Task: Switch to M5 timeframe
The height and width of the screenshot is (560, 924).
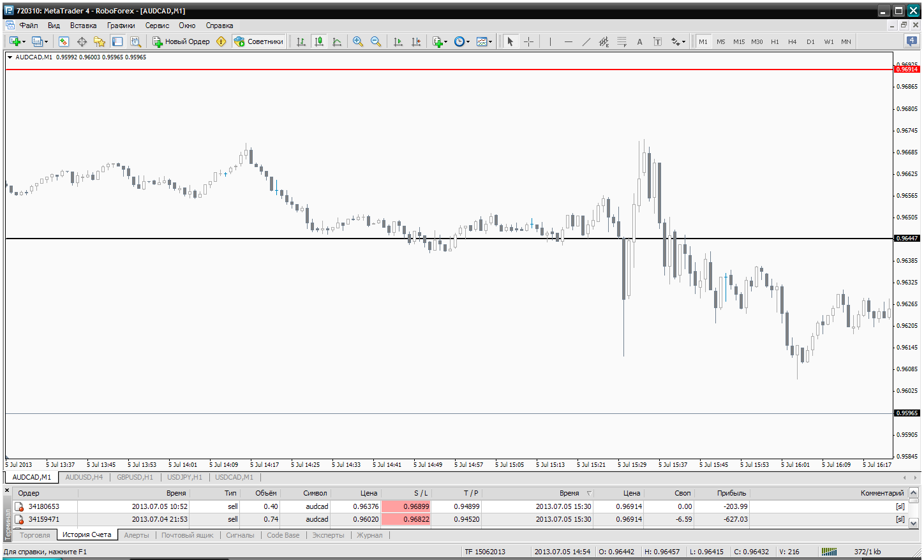Action: pos(720,41)
